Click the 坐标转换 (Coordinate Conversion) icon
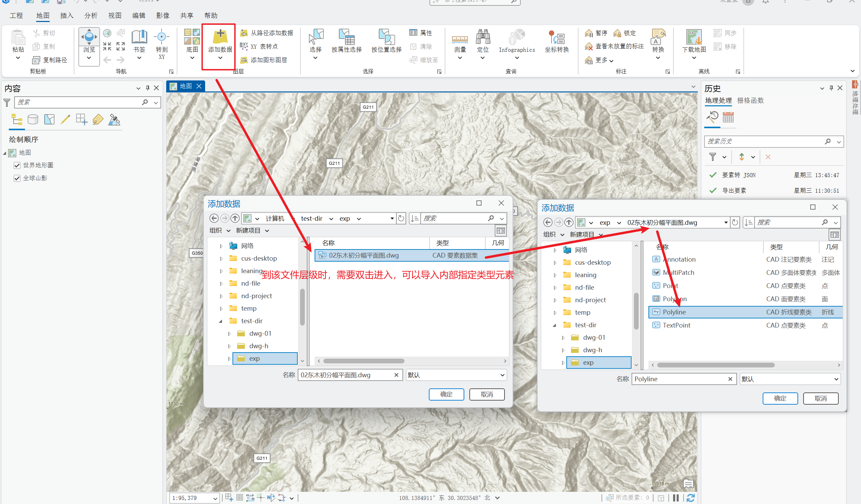The height and width of the screenshot is (504, 861). [x=557, y=38]
